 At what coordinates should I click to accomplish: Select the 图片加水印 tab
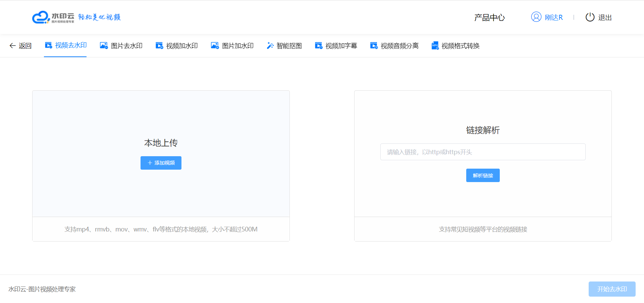coord(232,46)
